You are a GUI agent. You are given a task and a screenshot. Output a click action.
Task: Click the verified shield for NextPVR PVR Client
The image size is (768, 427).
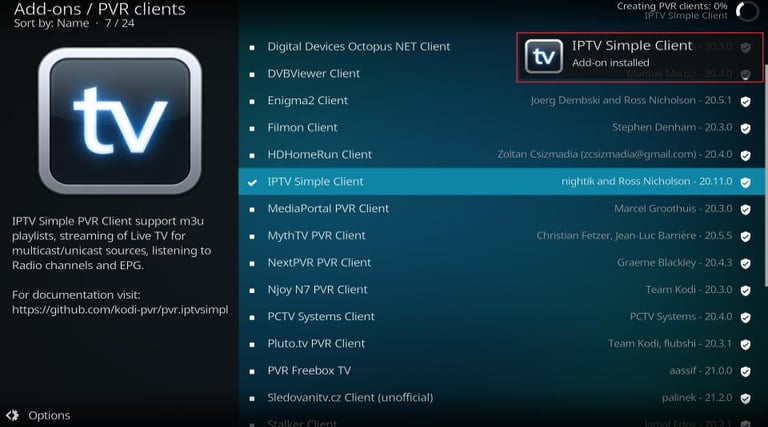[x=745, y=263]
